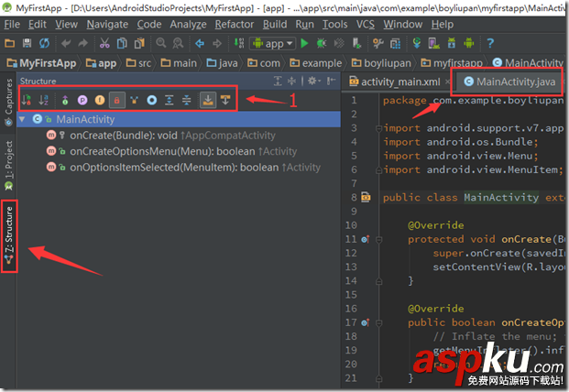Undo the last action
The width and height of the screenshot is (569, 392).
tap(66, 44)
